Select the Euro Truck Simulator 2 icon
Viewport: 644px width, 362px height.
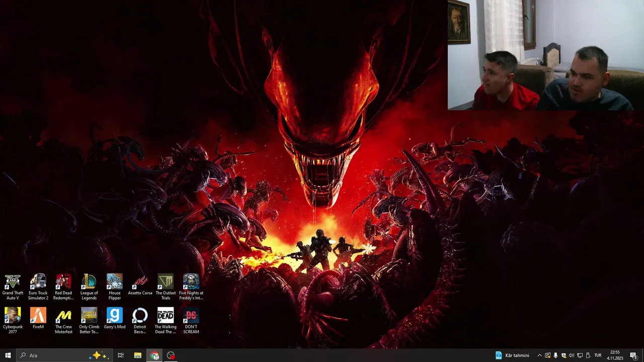pyautogui.click(x=38, y=287)
